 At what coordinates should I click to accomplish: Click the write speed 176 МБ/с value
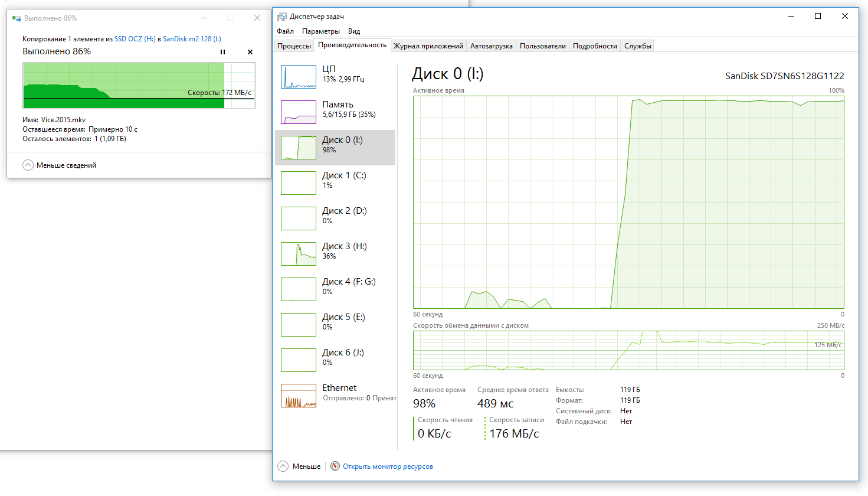click(x=514, y=433)
